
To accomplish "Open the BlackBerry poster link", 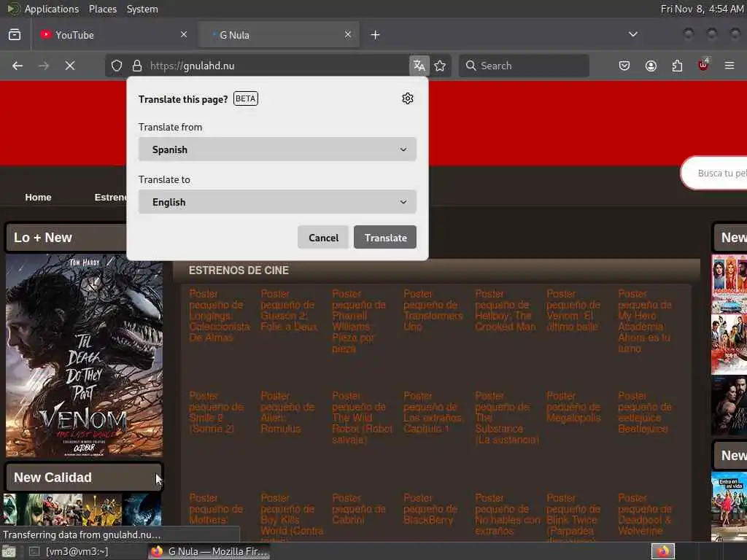I will tap(430, 509).
